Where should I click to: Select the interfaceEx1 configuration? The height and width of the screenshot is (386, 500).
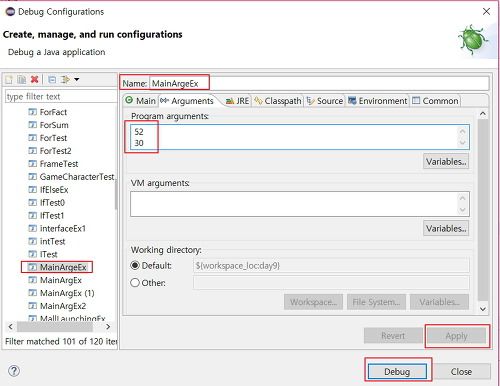[63, 229]
